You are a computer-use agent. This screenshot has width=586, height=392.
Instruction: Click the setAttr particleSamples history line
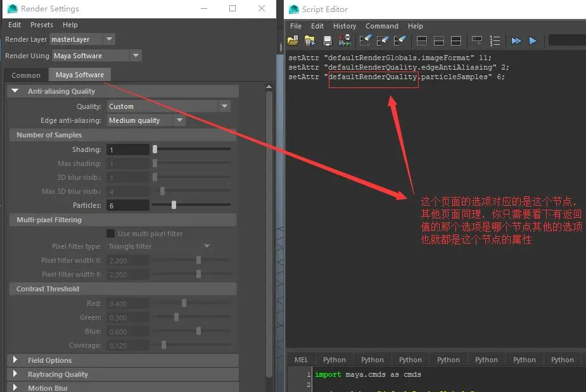397,77
